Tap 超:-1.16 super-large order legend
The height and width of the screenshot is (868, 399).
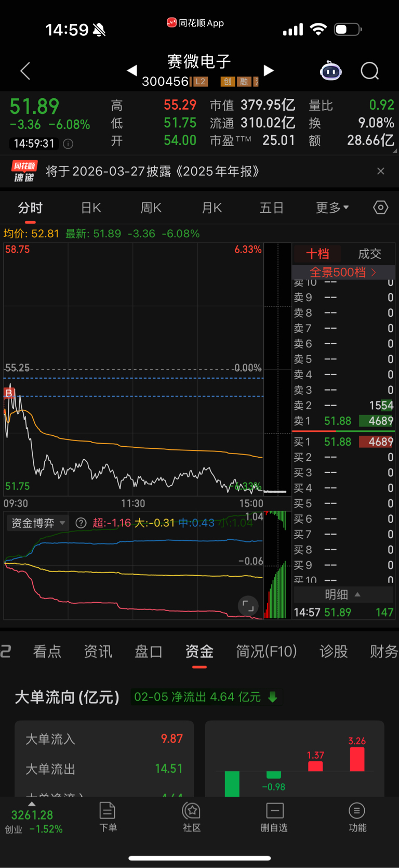(x=112, y=523)
